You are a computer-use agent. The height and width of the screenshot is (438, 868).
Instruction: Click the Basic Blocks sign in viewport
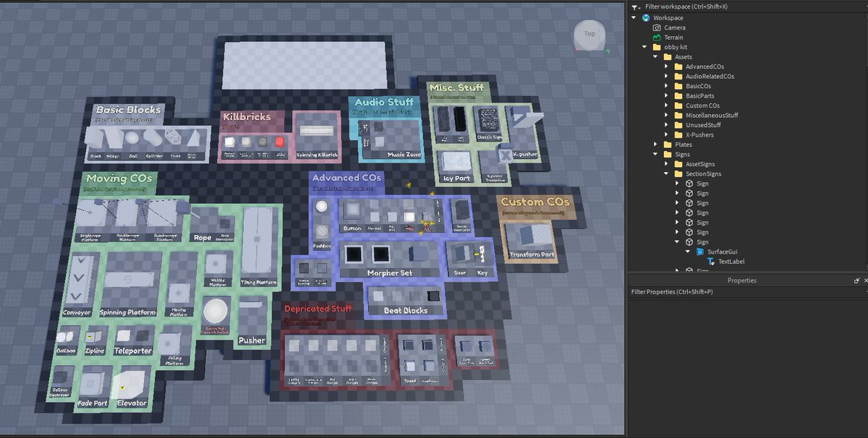pyautogui.click(x=128, y=112)
